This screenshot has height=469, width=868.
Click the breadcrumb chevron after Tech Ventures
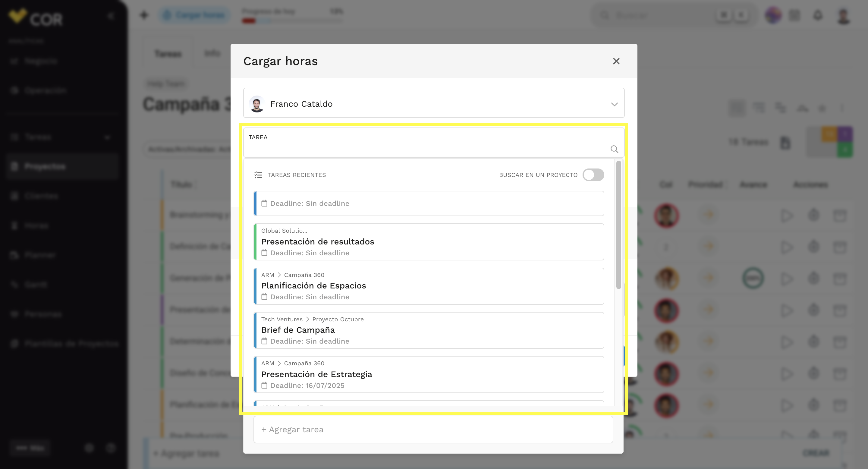(x=307, y=319)
